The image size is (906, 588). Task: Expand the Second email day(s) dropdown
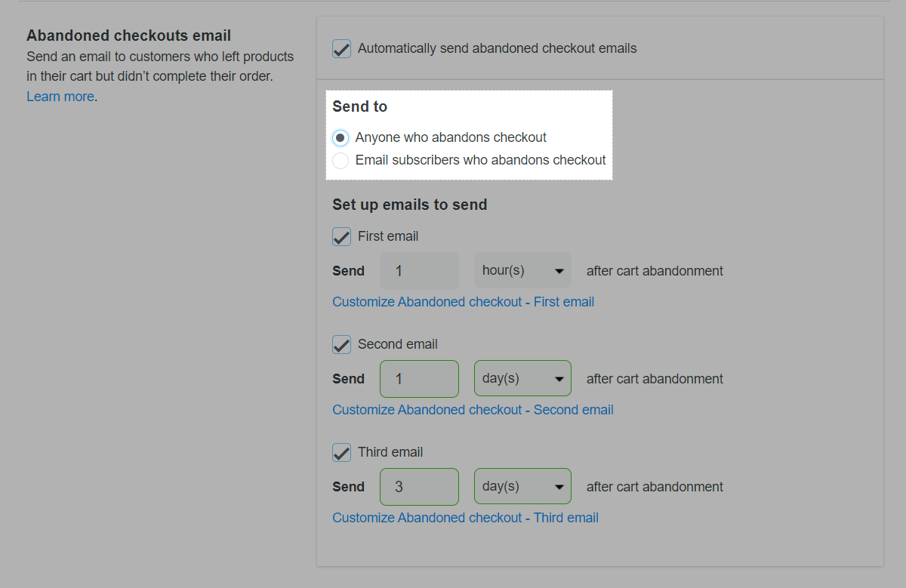pos(522,379)
